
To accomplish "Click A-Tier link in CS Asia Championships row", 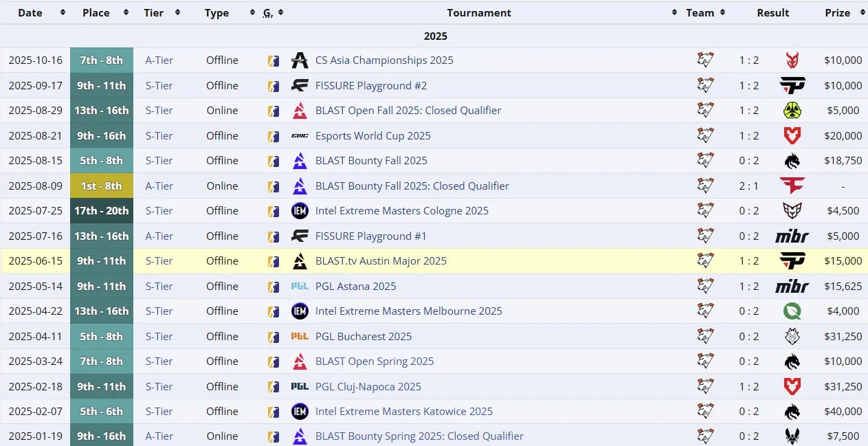I will (159, 60).
